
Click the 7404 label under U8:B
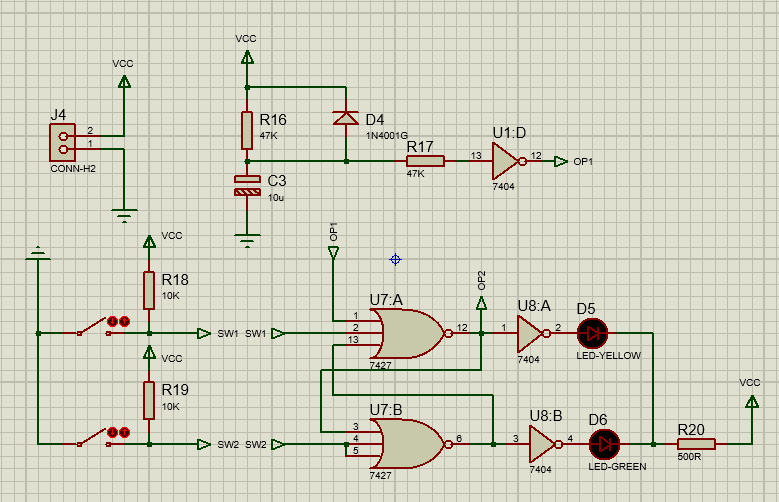tap(540, 470)
